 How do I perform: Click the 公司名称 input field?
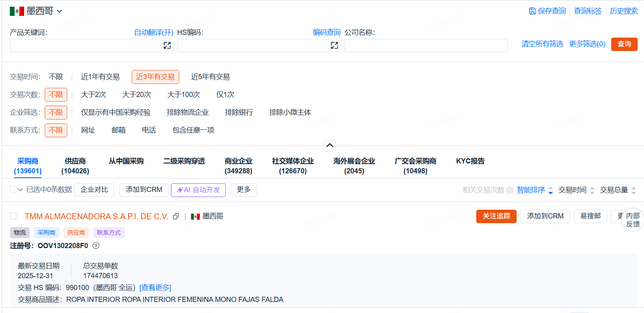(x=426, y=46)
